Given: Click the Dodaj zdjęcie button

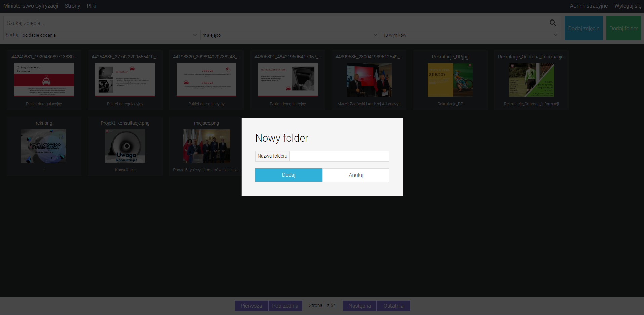Looking at the screenshot, I should pos(584,28).
